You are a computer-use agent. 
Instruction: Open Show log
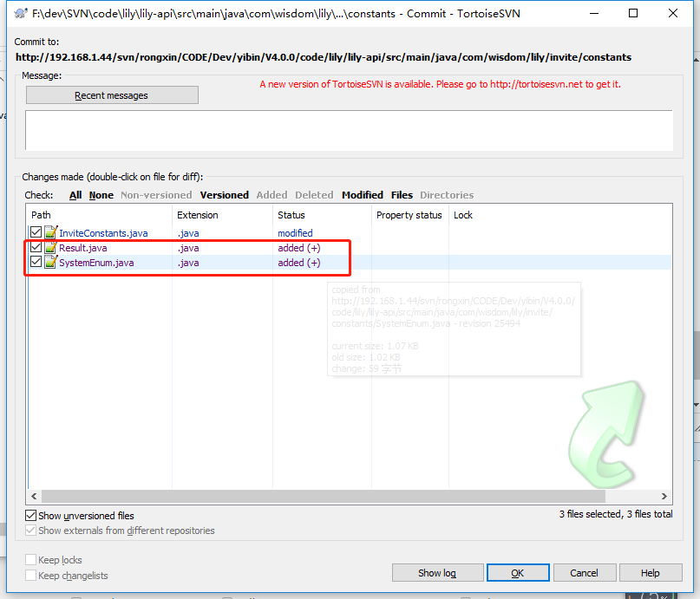pyautogui.click(x=437, y=573)
